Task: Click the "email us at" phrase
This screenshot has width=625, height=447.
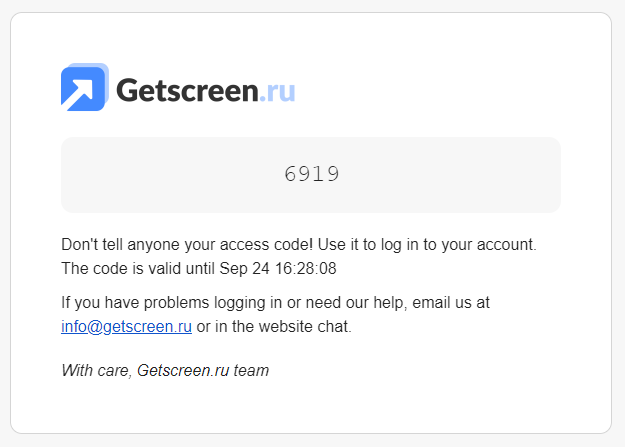Action: click(x=451, y=303)
